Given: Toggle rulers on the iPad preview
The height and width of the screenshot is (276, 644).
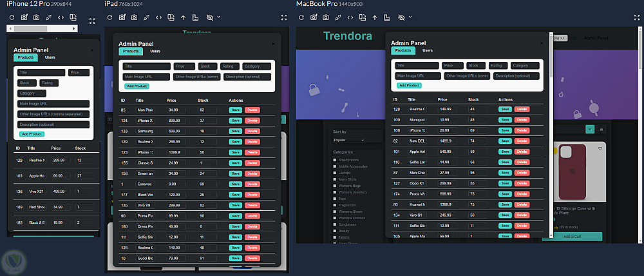Looking at the screenshot, I should [x=196, y=17].
